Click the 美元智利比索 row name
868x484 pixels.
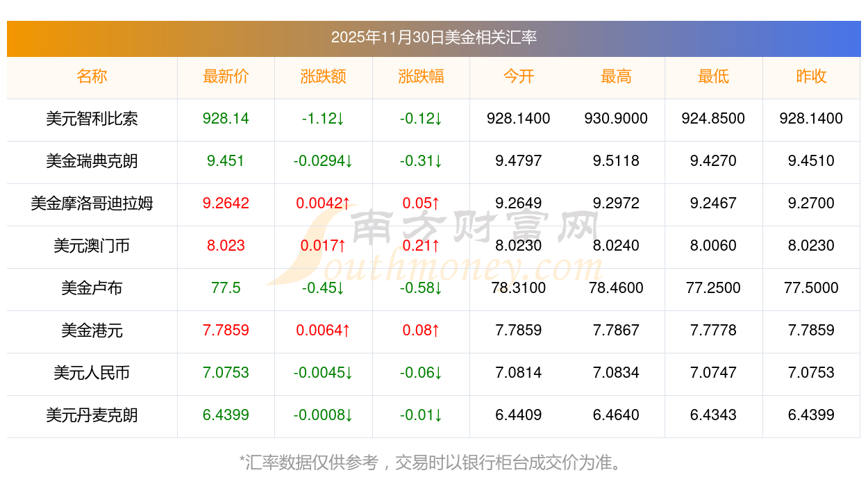[x=92, y=119]
